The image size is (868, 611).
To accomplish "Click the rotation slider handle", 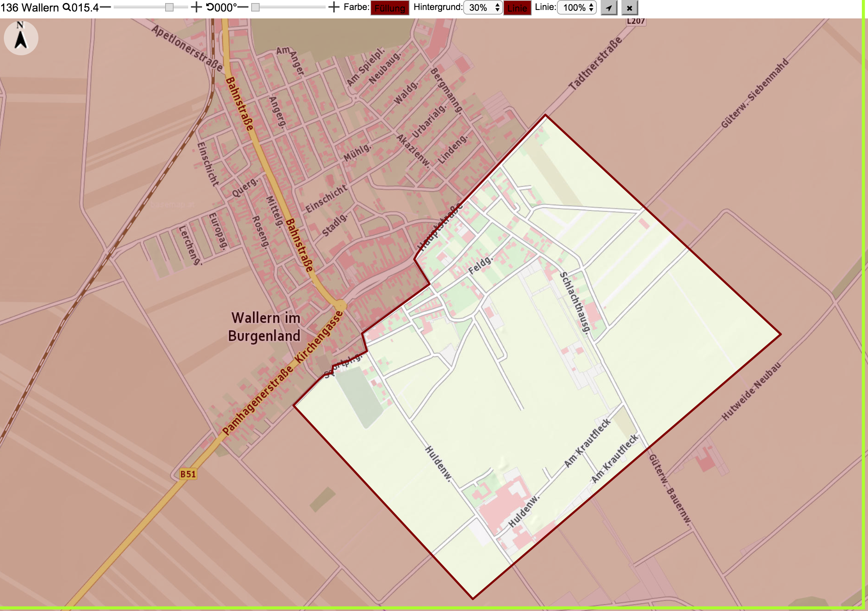I will (255, 7).
